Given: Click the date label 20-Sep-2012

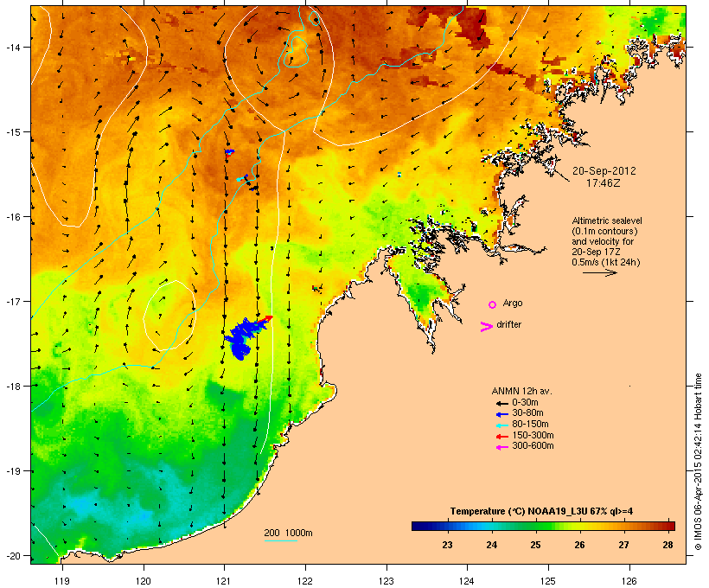Looking at the screenshot, I should pos(604,171).
